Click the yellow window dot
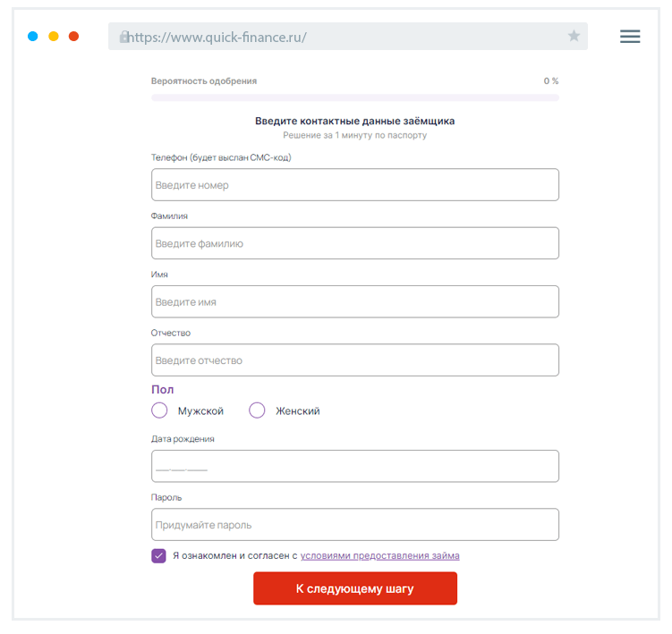 [x=54, y=37]
